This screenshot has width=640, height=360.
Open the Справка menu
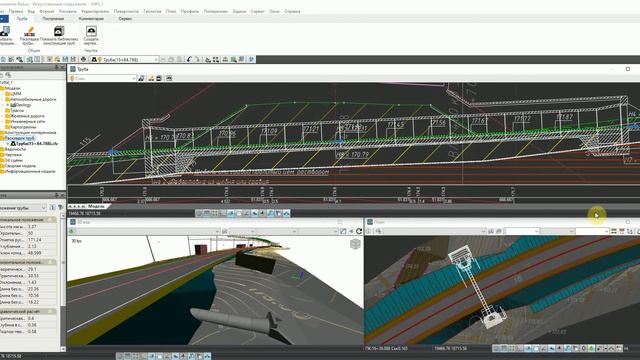tap(292, 11)
